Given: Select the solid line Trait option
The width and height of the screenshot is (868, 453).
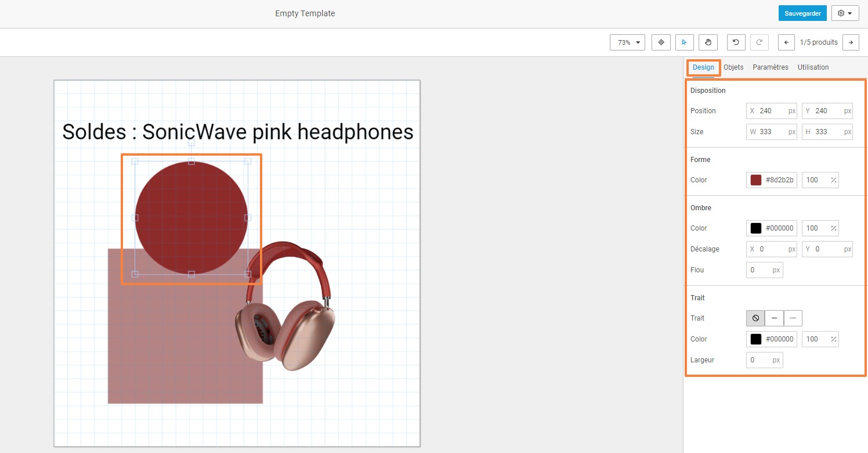Looking at the screenshot, I should point(774,318).
